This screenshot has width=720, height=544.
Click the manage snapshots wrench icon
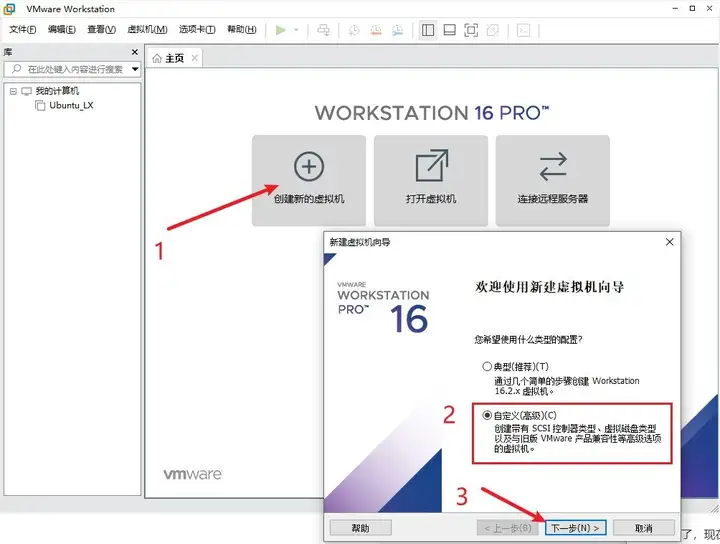pyautogui.click(x=398, y=30)
